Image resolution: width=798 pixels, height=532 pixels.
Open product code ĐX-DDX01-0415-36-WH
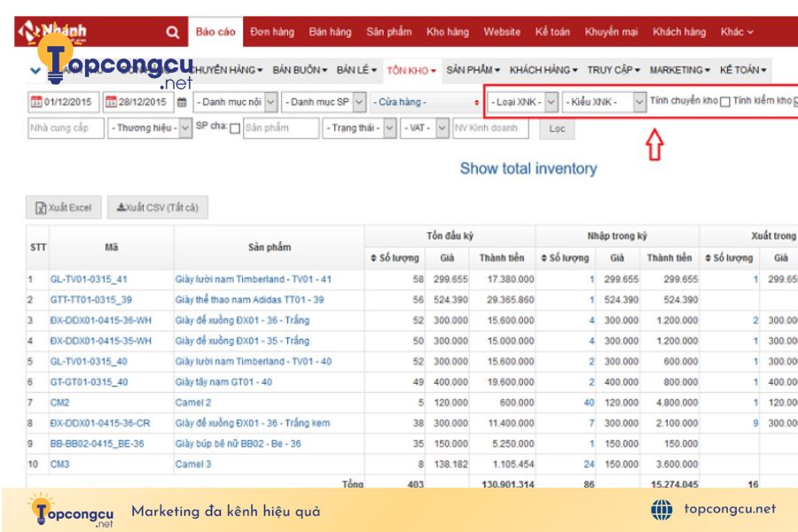(101, 321)
